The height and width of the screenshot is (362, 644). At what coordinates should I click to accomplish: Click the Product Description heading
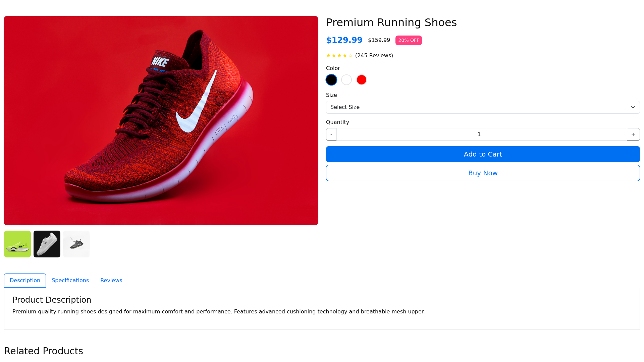click(x=52, y=300)
